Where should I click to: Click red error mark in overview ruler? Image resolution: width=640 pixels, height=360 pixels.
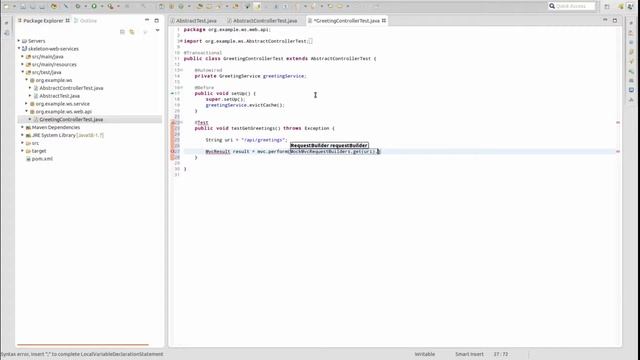pyautogui.click(x=618, y=151)
